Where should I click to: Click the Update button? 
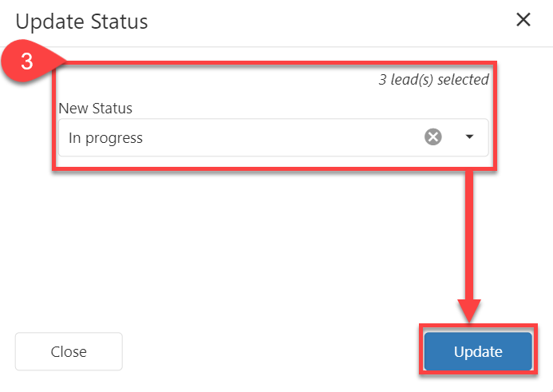click(478, 352)
